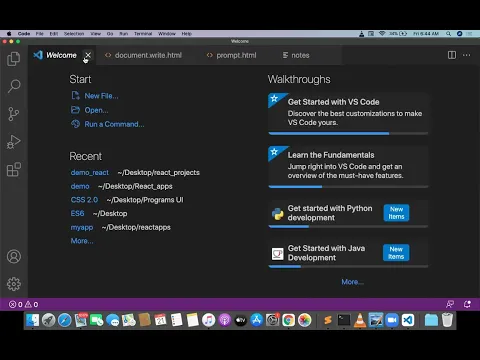480x360 pixels.
Task: Close the Welcome tab
Action: tap(88, 55)
